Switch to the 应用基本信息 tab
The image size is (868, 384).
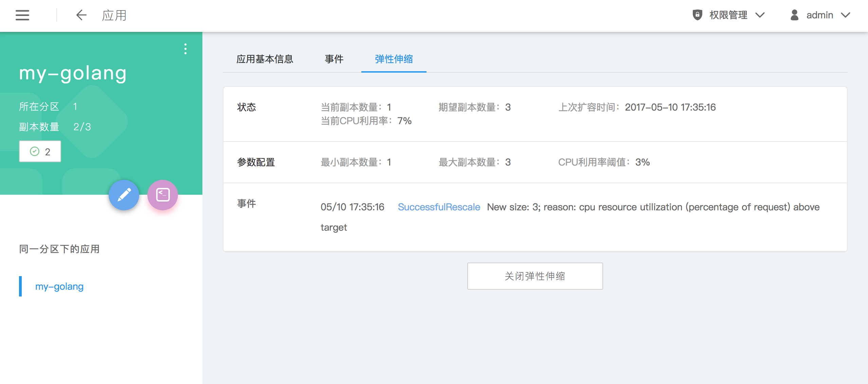pyautogui.click(x=265, y=59)
